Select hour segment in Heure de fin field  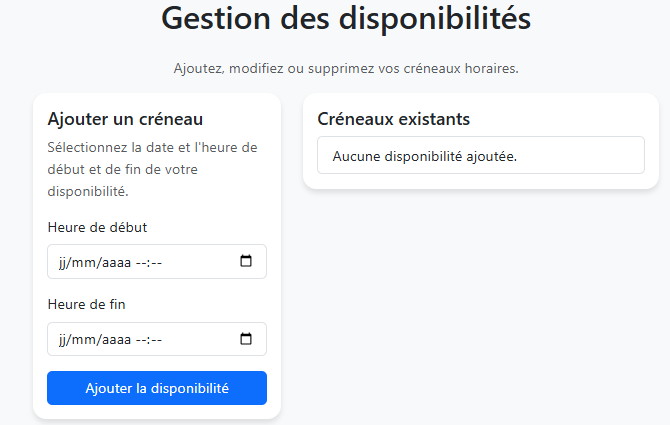click(142, 340)
